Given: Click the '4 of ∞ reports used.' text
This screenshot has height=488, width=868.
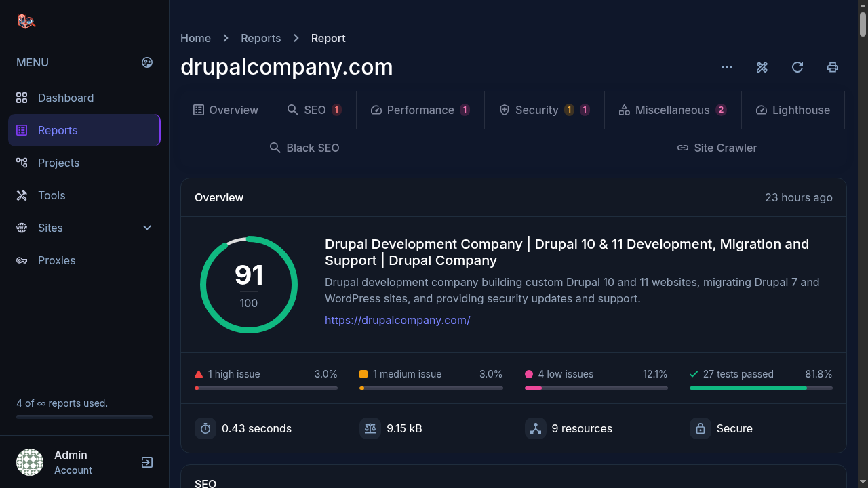Looking at the screenshot, I should tap(62, 403).
